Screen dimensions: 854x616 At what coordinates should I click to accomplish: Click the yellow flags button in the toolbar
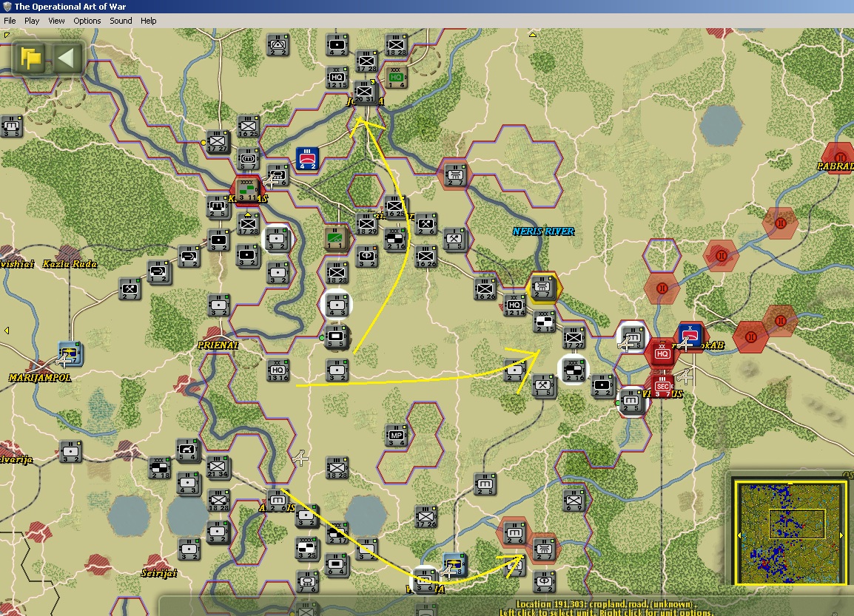pyautogui.click(x=30, y=58)
